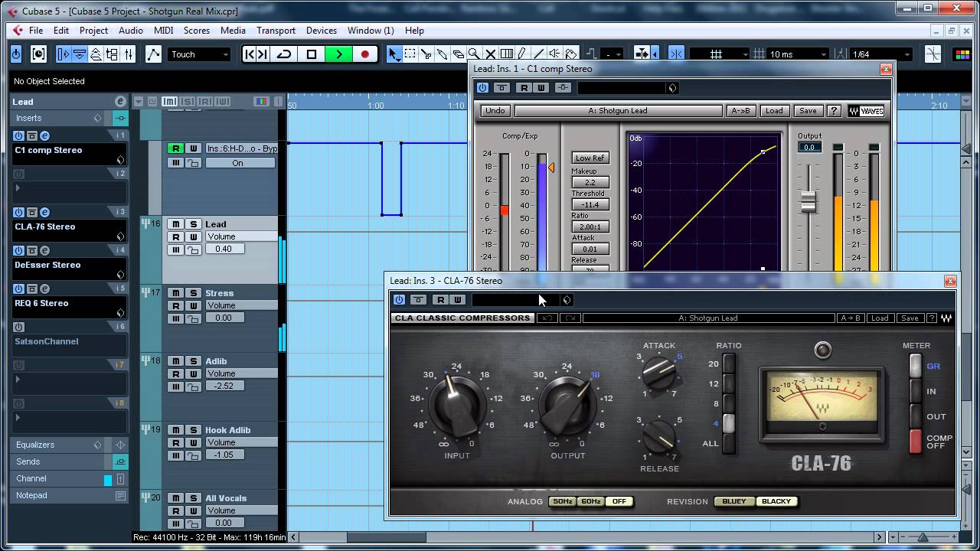Open the Edit menu
This screenshot has width=980, height=551.
(x=61, y=31)
